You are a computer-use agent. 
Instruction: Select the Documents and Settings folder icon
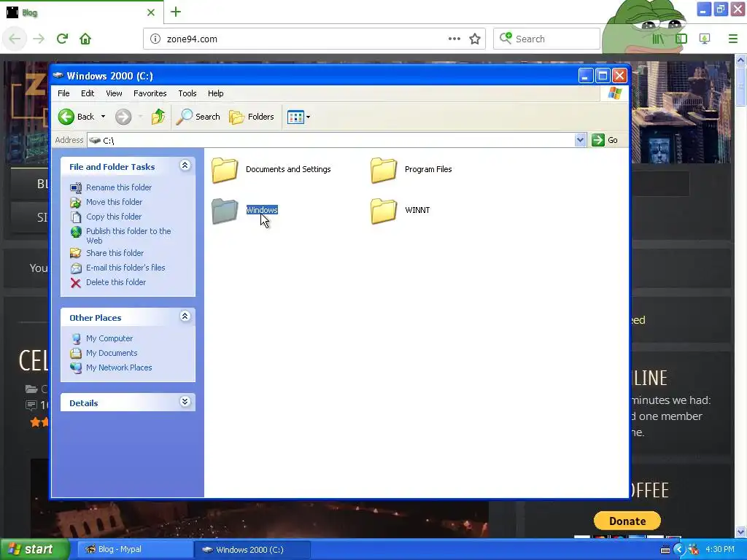point(225,170)
